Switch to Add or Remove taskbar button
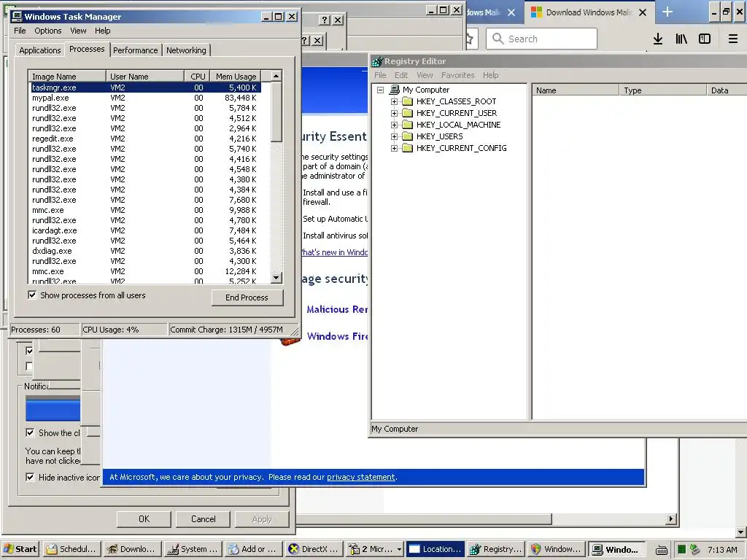The width and height of the screenshot is (747, 560). point(254,549)
